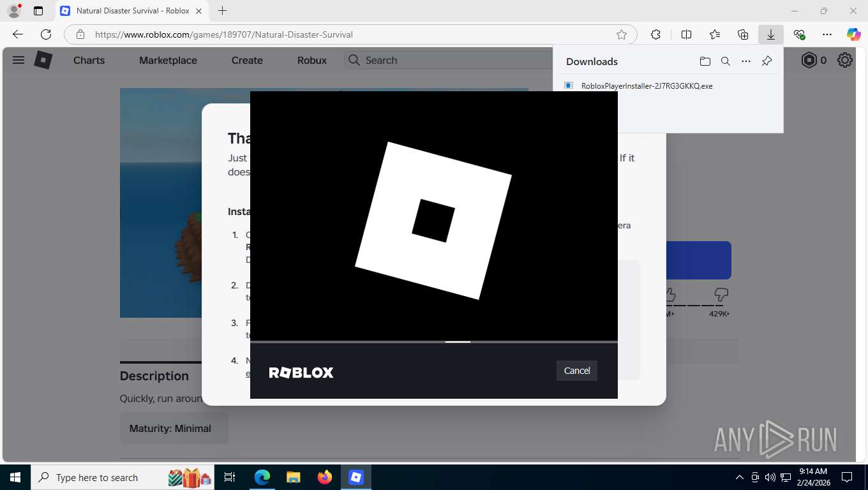Open Task View
Viewport: 868px width, 490px height.
click(x=230, y=477)
